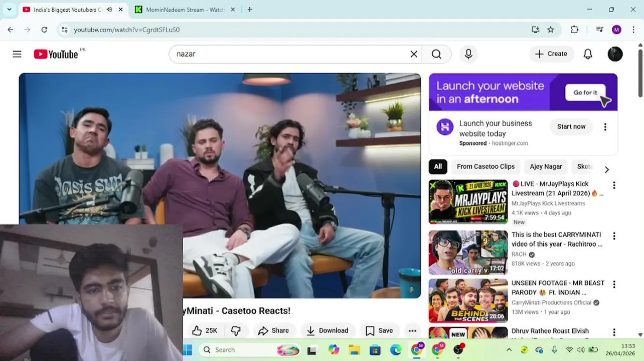
Task: Open File Explorer from the taskbar
Action: click(x=354, y=350)
